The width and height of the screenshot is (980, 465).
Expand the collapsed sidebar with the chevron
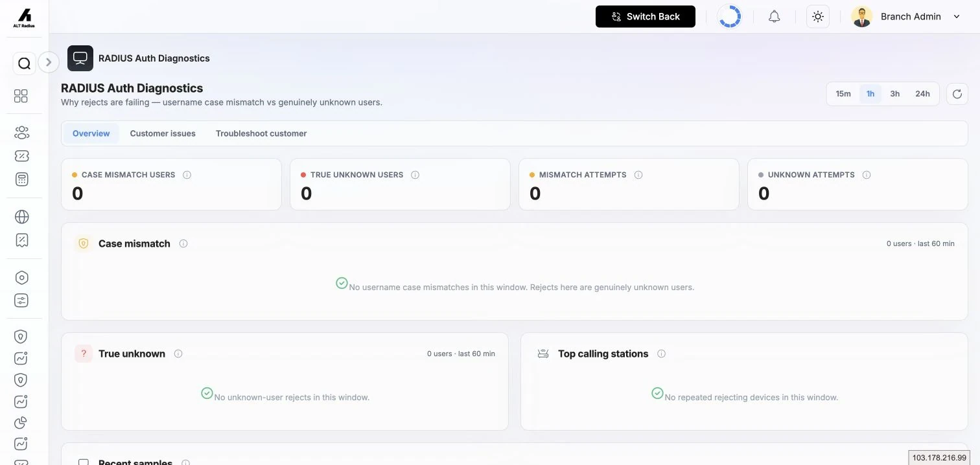49,62
